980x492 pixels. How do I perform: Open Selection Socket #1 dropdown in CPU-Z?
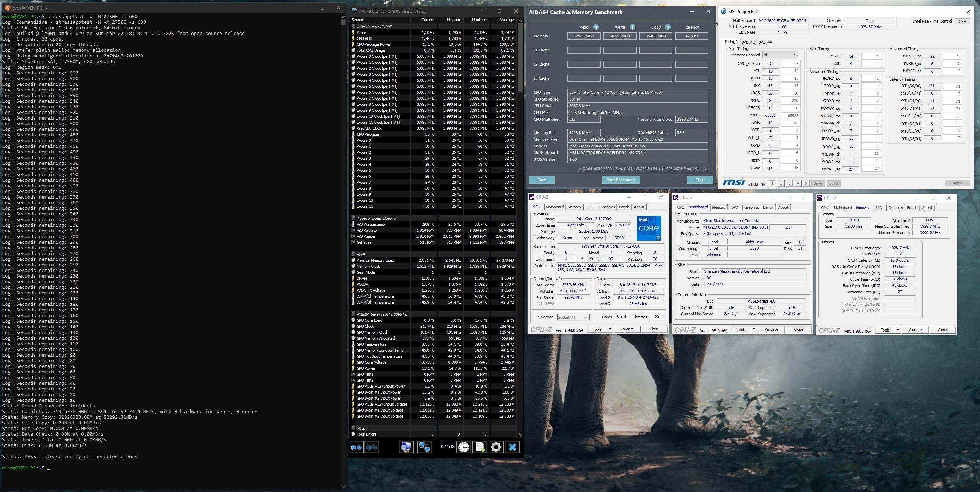[x=573, y=317]
